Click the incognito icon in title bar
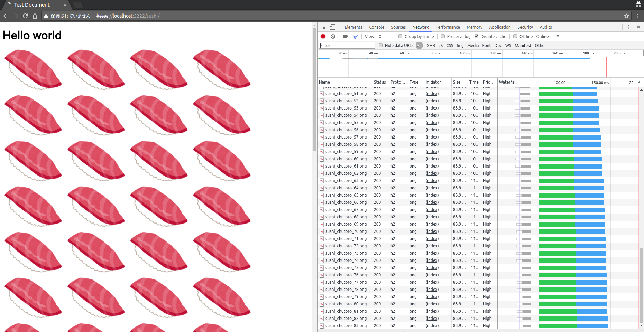The width and height of the screenshot is (644, 332). point(638,4)
